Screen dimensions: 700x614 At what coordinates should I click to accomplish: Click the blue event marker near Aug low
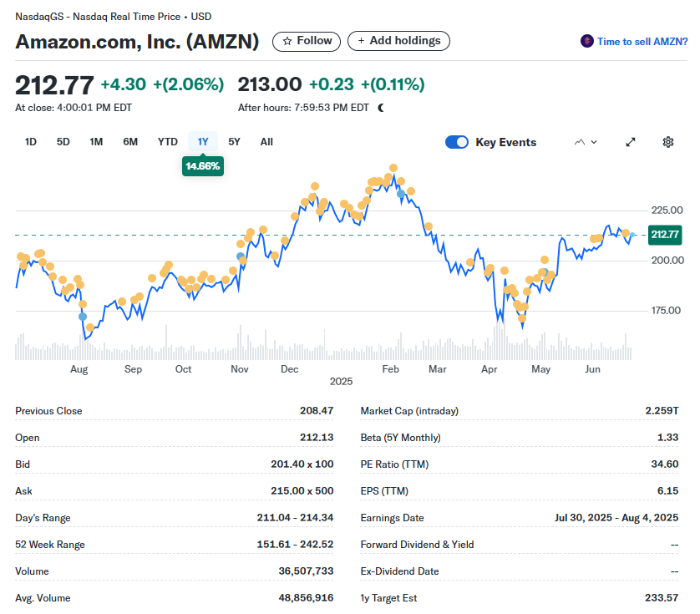(x=83, y=317)
